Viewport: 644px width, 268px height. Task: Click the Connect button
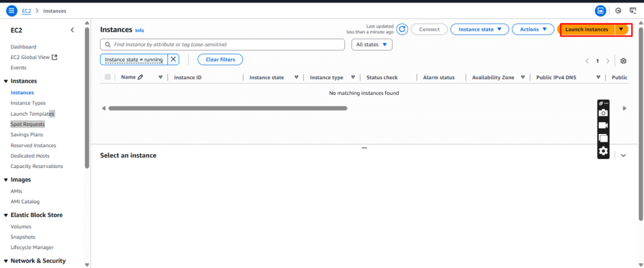429,29
